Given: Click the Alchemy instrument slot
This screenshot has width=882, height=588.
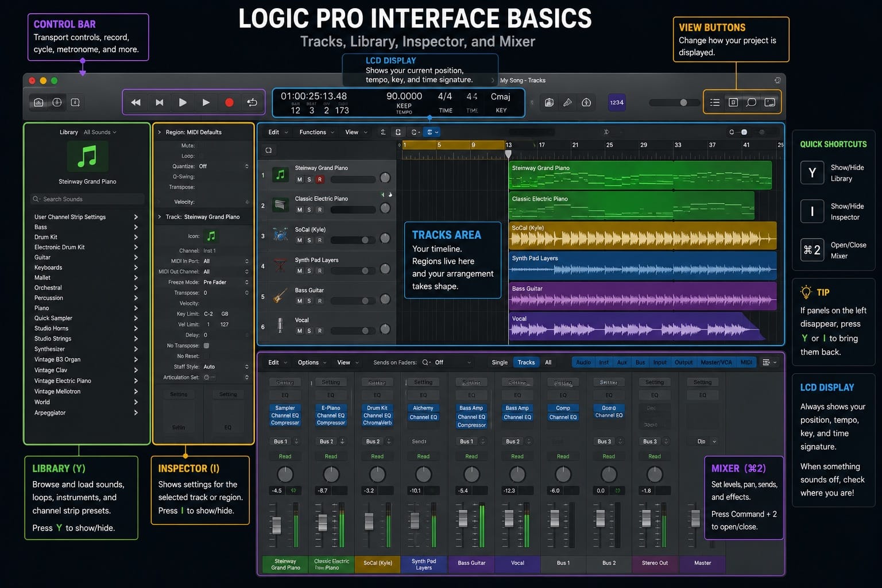Looking at the screenshot, I should (423, 408).
